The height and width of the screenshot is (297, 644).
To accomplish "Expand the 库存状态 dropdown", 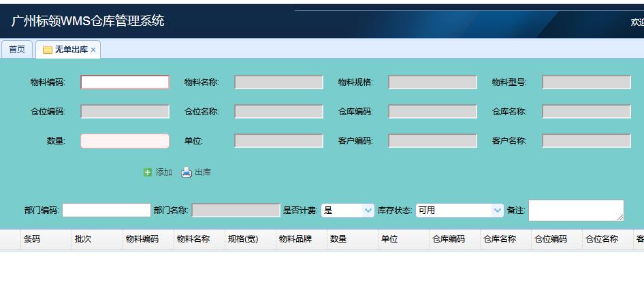I will click(460, 210).
